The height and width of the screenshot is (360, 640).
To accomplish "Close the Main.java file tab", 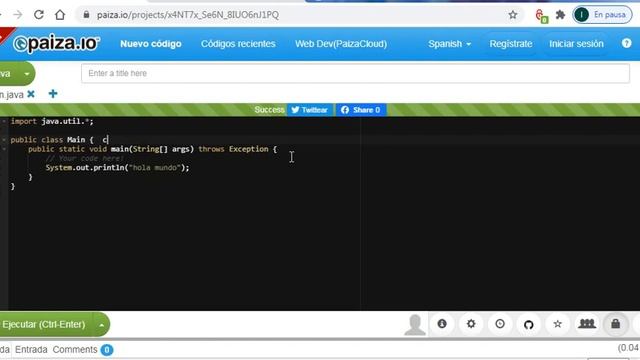I will pyautogui.click(x=31, y=94).
